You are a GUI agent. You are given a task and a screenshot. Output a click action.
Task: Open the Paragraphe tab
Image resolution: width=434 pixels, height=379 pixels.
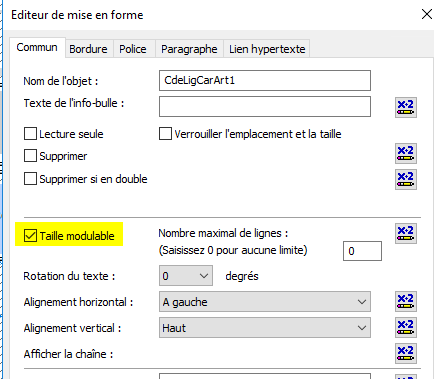pos(189,49)
